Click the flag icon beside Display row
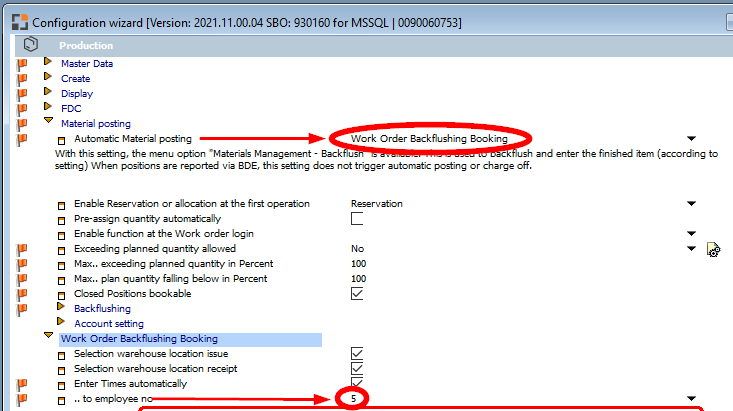733x411 pixels. (x=21, y=93)
